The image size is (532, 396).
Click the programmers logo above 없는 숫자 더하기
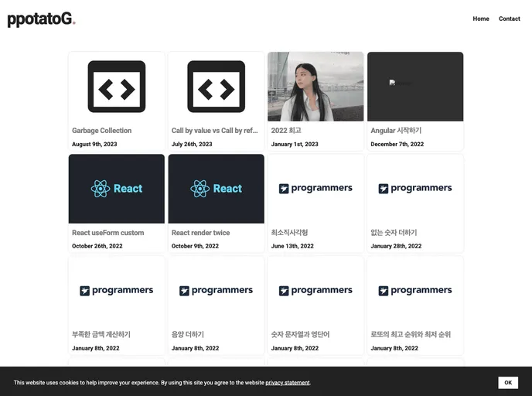pos(415,189)
